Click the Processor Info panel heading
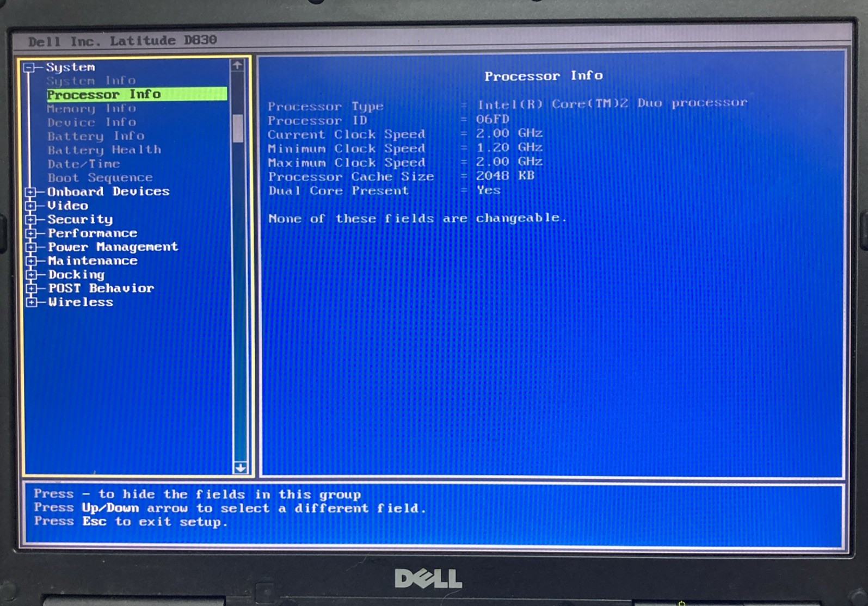This screenshot has width=868, height=606. coord(544,76)
